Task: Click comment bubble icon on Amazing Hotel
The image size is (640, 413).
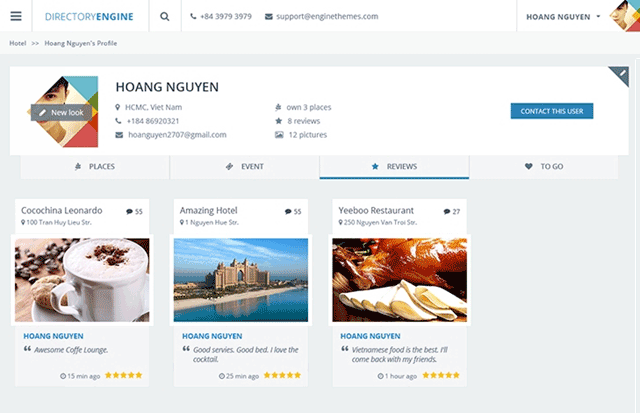Action: (288, 211)
